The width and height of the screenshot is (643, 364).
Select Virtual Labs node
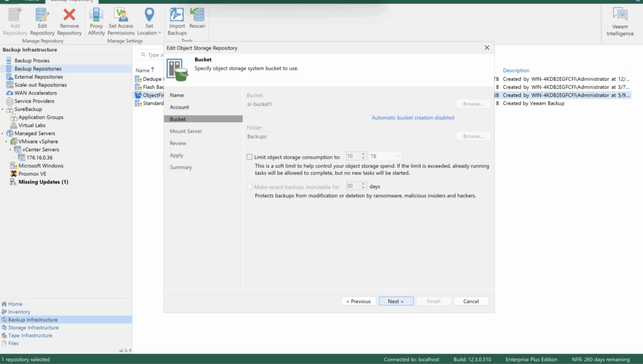[31, 125]
